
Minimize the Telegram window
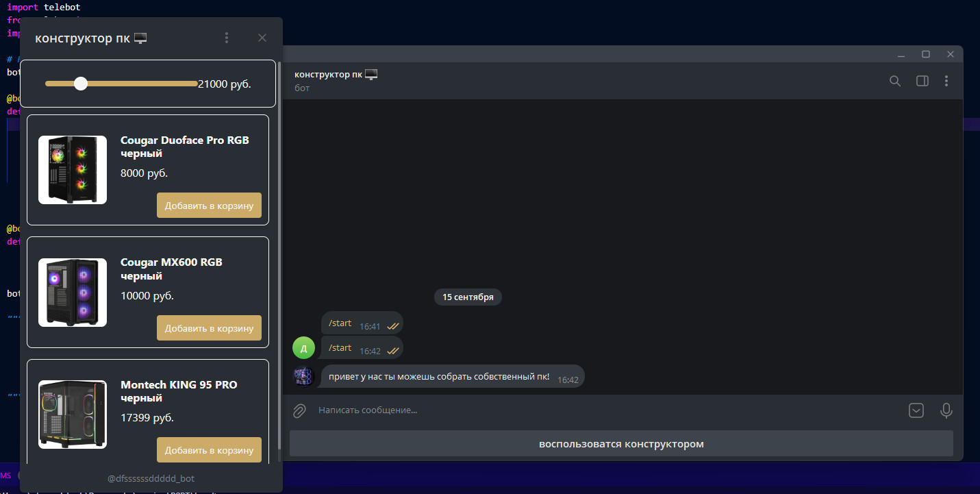[x=901, y=54]
